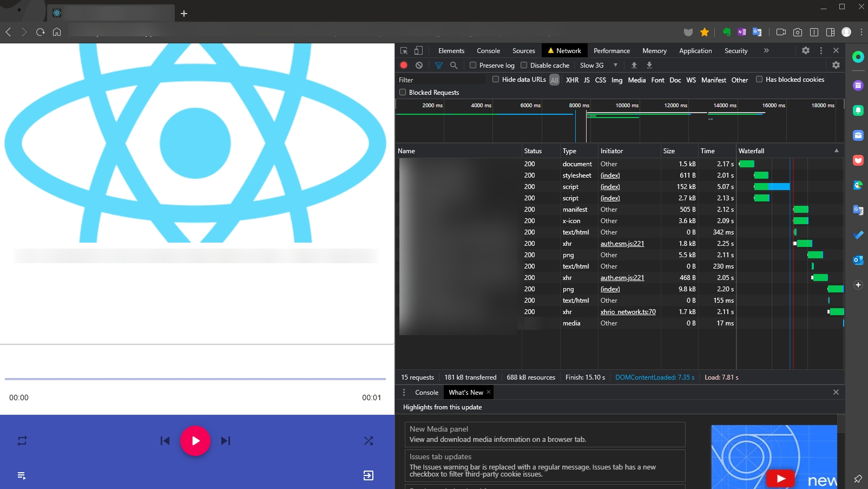Close the bottom drawer panel

pyautogui.click(x=836, y=392)
